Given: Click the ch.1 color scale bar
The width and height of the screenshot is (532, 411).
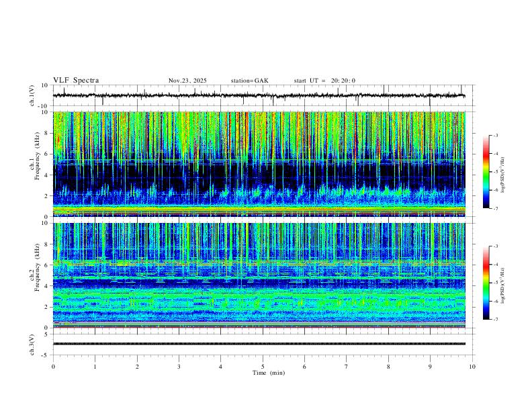Looking at the screenshot, I should point(486,172).
